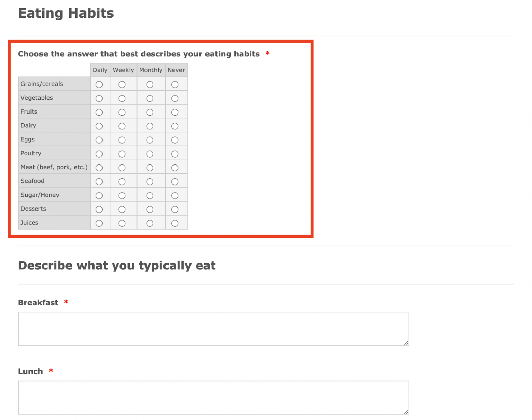Set Seafood to Weekly
Image resolution: width=532 pixels, height=420 pixels.
(122, 181)
